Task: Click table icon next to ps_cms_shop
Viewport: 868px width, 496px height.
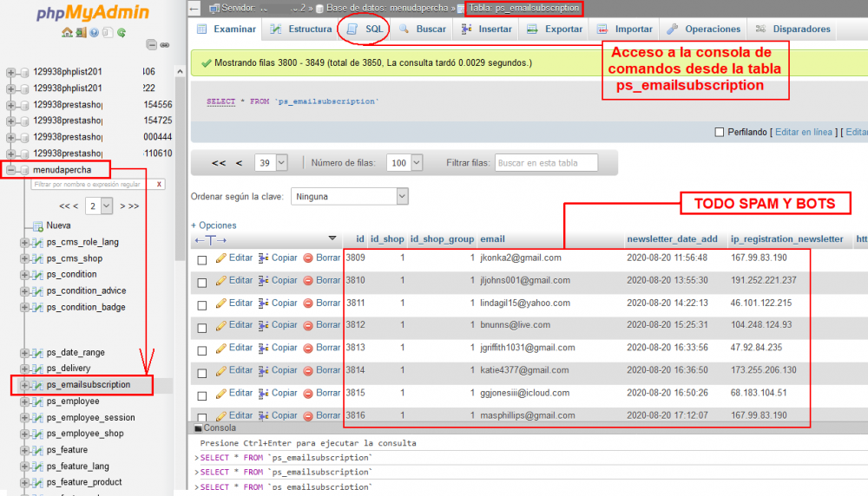Action: (x=37, y=258)
